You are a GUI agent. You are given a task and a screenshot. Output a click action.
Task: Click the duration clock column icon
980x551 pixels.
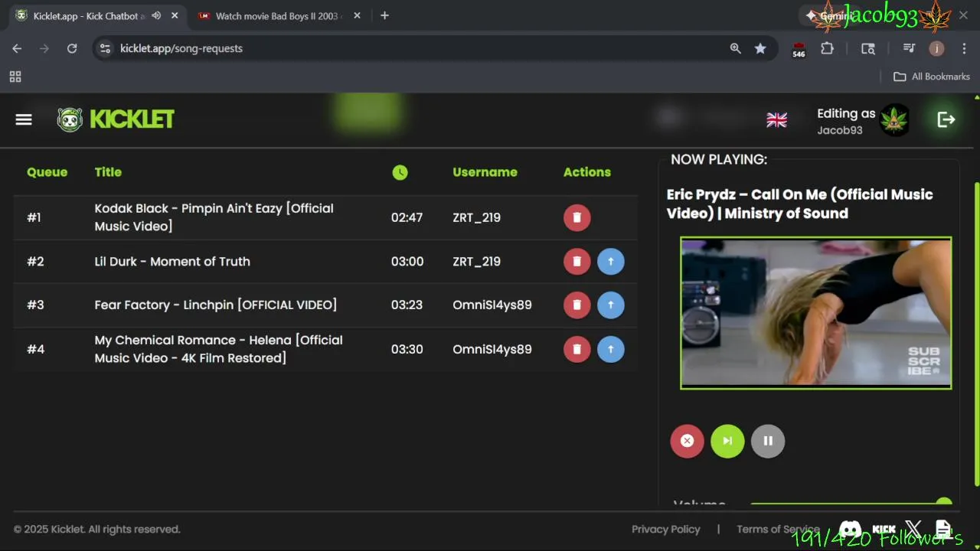coord(400,172)
